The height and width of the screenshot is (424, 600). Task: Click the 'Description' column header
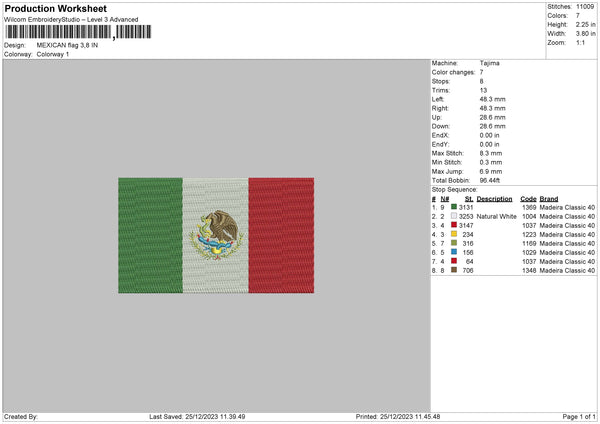point(494,199)
